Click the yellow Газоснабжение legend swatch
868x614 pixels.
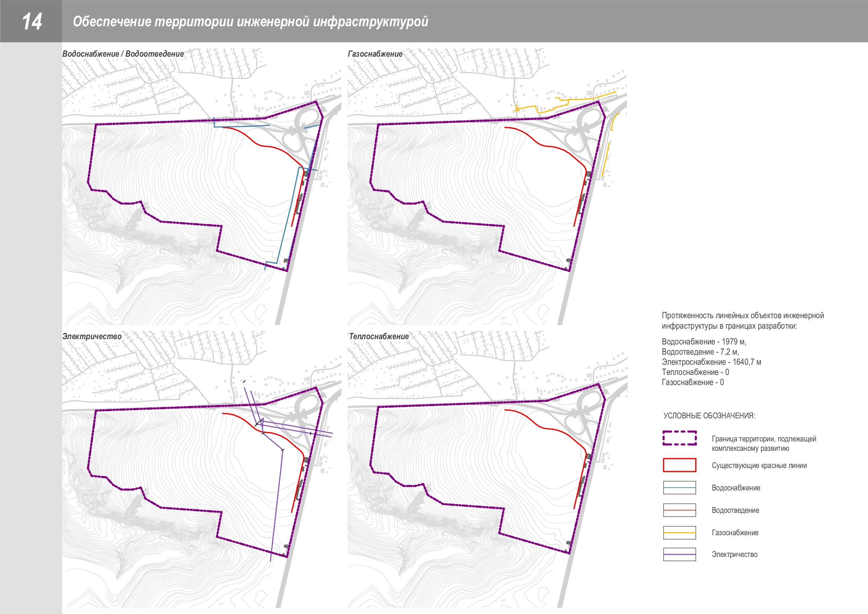coord(679,532)
